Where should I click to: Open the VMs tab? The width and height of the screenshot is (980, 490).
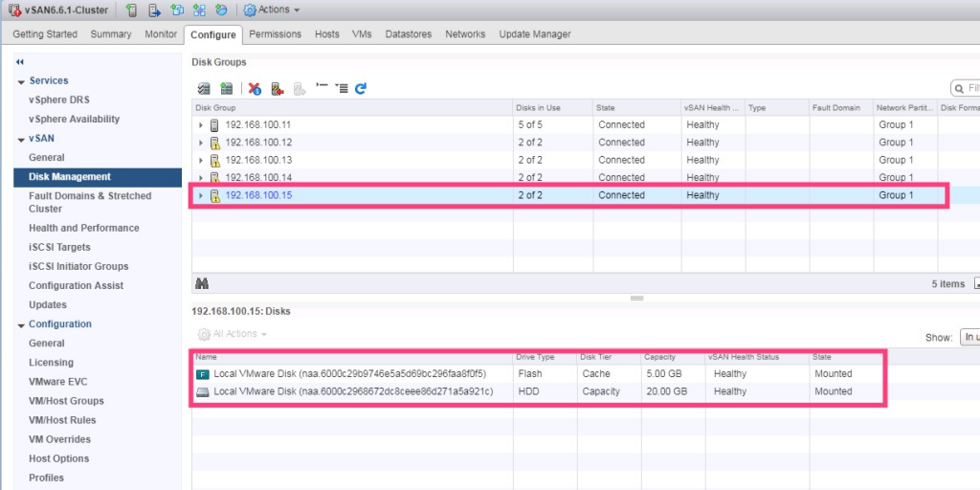tap(362, 34)
